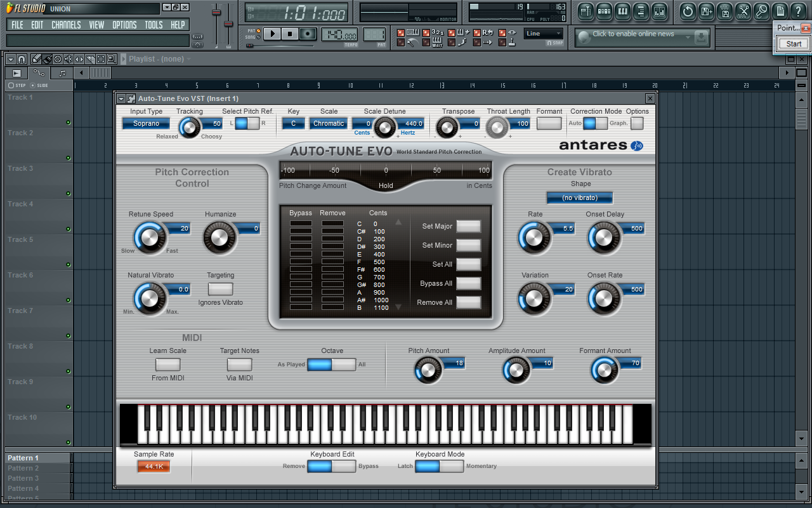Click the Retune Speed knob
This screenshot has width=812, height=508.
coord(150,237)
